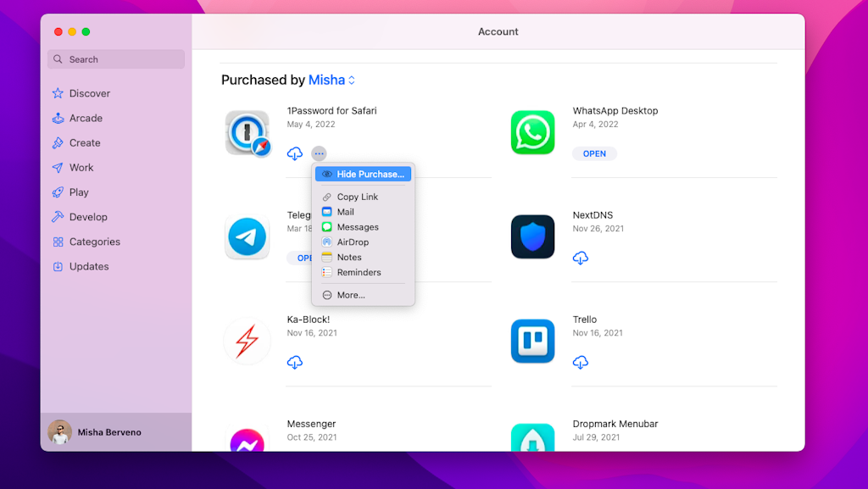868x489 pixels.
Task: Go to Updates in the sidebar
Action: [x=88, y=266]
